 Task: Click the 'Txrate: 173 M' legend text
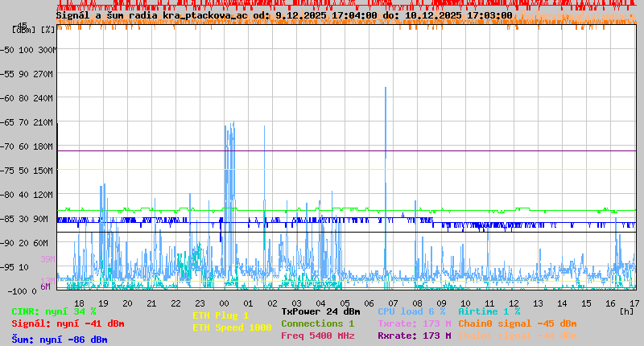(x=415, y=323)
